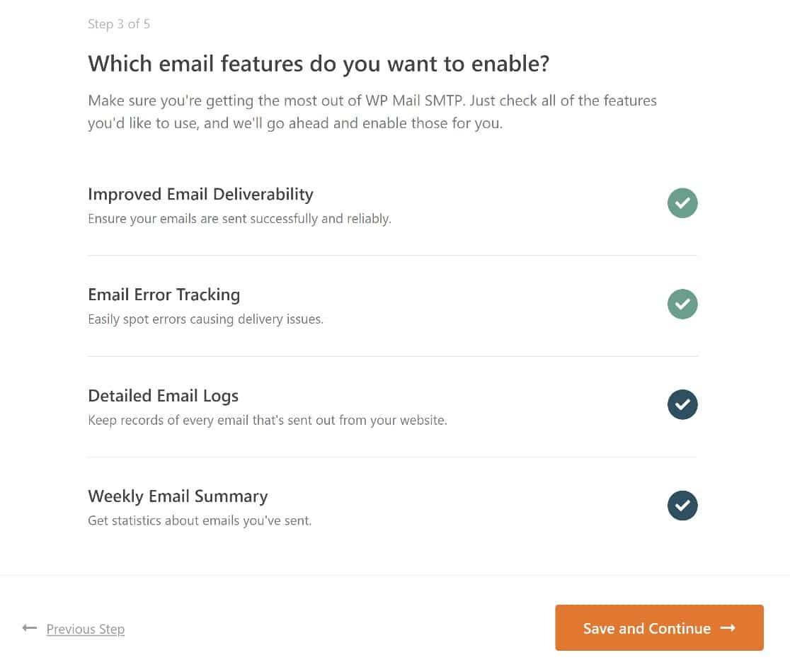Click the divider line below Email Error Tracking
This screenshot has width=790, height=672.
coord(393,356)
